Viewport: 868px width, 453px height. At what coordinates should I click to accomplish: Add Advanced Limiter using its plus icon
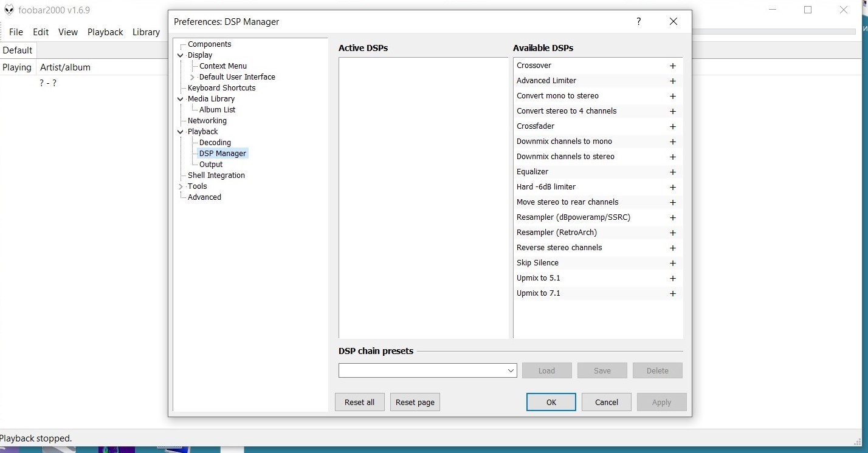(x=673, y=81)
